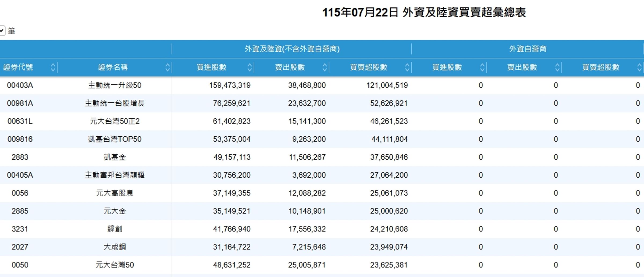Open the rows-per-page dropdown before 筆
644x277 pixels.
[x=2, y=31]
